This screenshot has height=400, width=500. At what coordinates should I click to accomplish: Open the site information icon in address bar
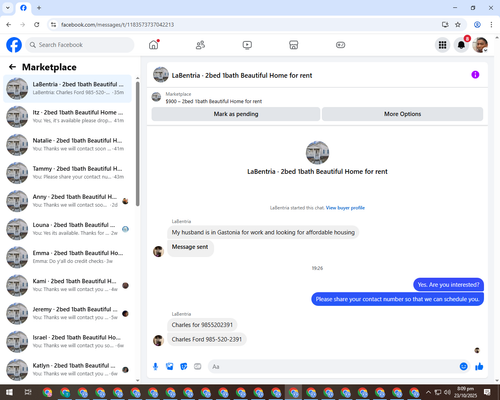53,25
